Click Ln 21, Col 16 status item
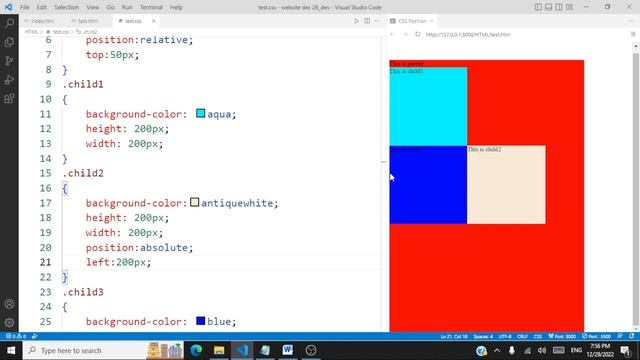640x360 pixels. (453, 336)
